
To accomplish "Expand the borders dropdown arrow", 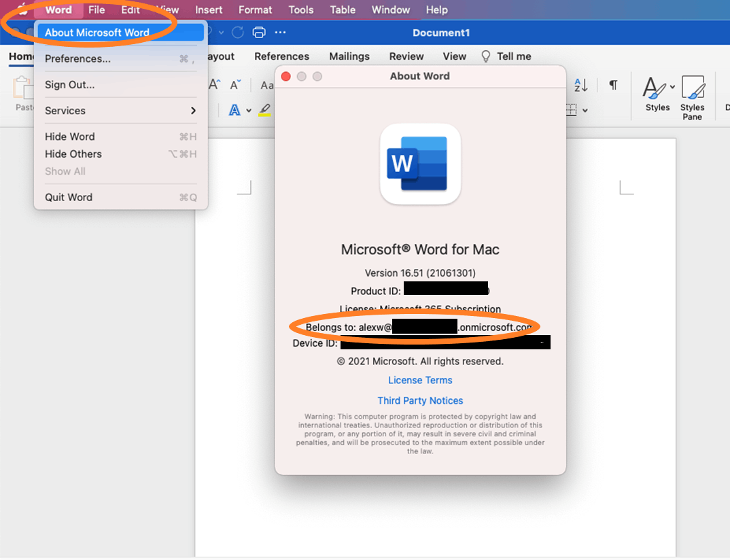I will click(x=585, y=111).
